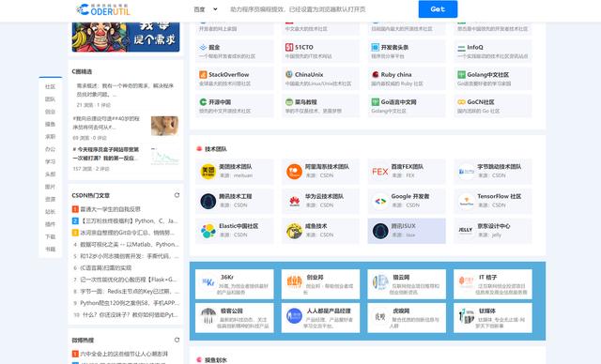The image size is (601, 364).
Task: Click the Golang中文社区 green icon
Action: pyautogui.click(x=461, y=75)
